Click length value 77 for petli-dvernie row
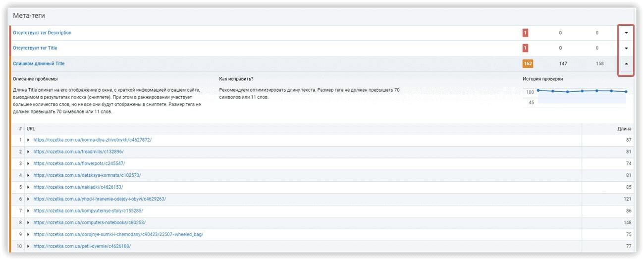This screenshot has width=644, height=260. point(629,246)
